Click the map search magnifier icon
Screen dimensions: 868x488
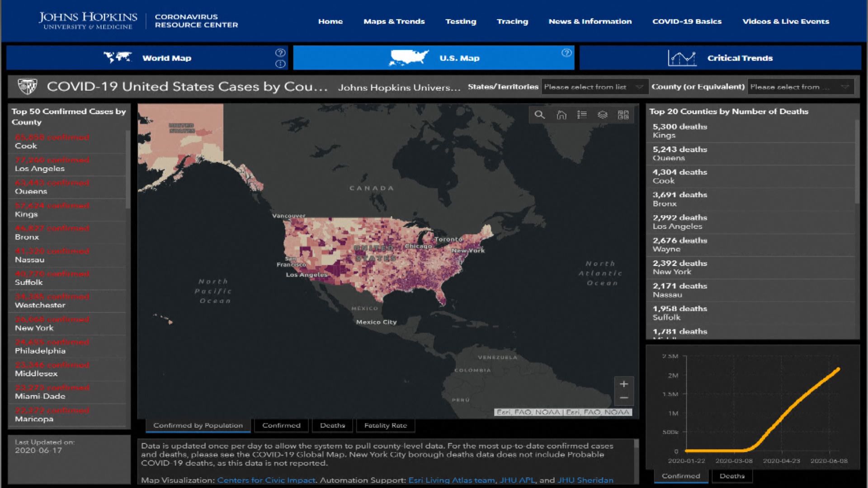(x=539, y=115)
